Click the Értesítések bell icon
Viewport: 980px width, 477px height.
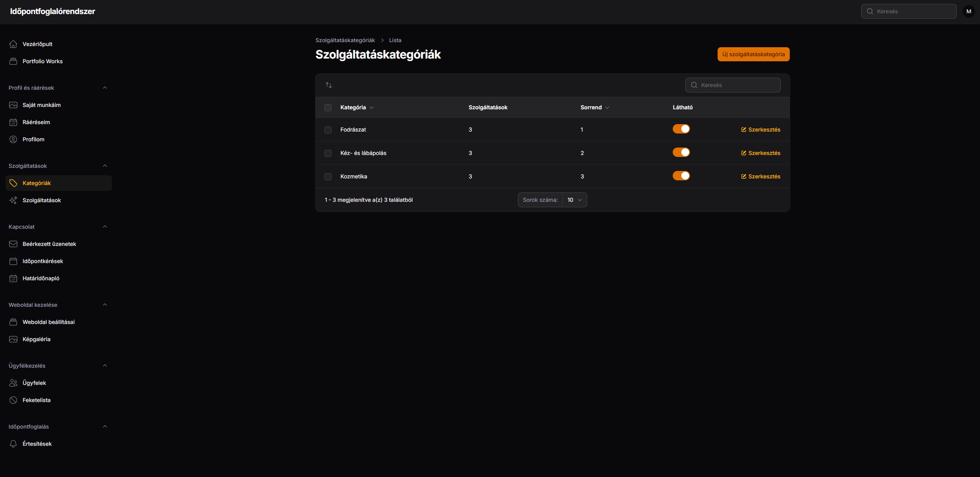[13, 444]
